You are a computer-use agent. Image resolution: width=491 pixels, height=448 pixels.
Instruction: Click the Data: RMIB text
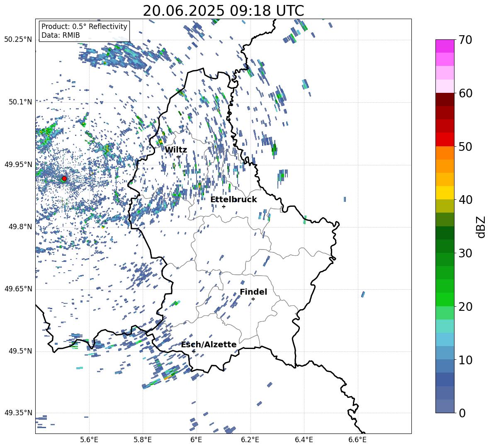[61, 35]
